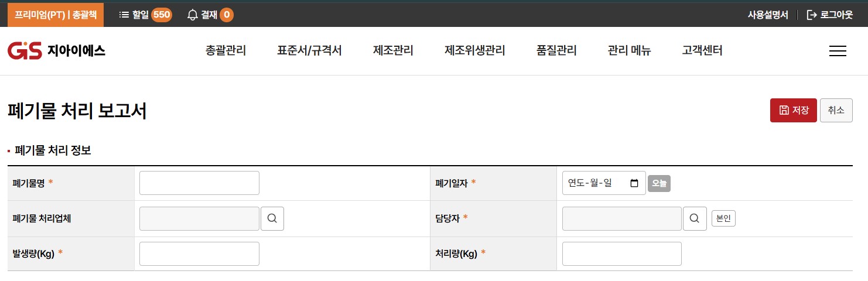
Task: Open the 표준서/규격서 menu
Action: click(309, 51)
